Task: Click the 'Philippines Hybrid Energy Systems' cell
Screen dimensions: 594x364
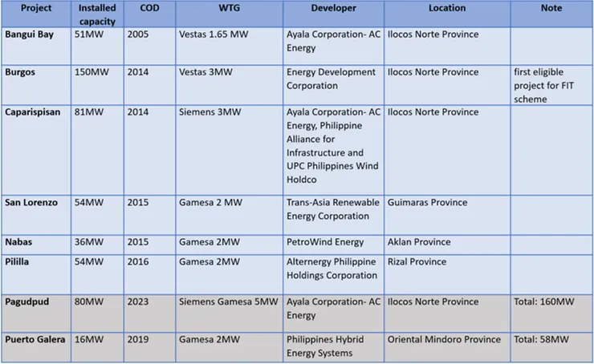Action: [x=333, y=347]
